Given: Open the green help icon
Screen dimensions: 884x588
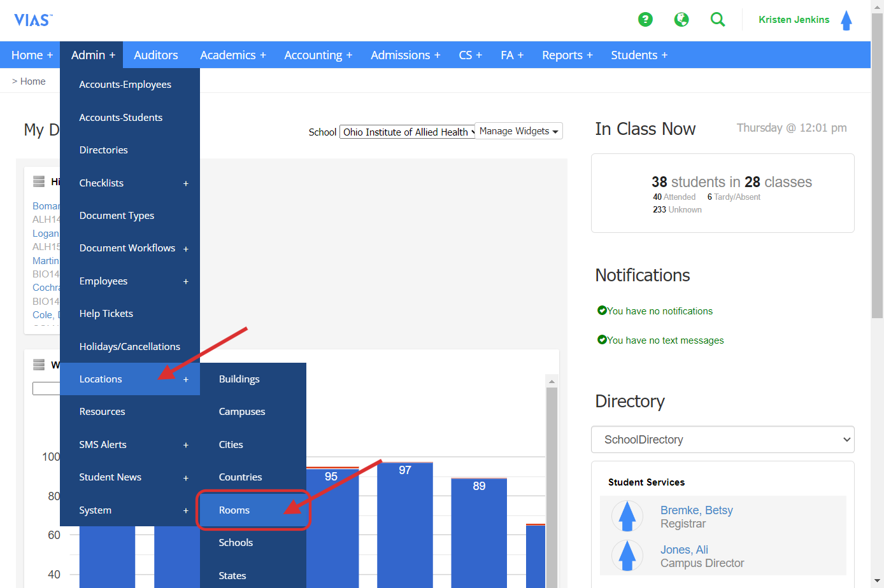Looking at the screenshot, I should 645,20.
